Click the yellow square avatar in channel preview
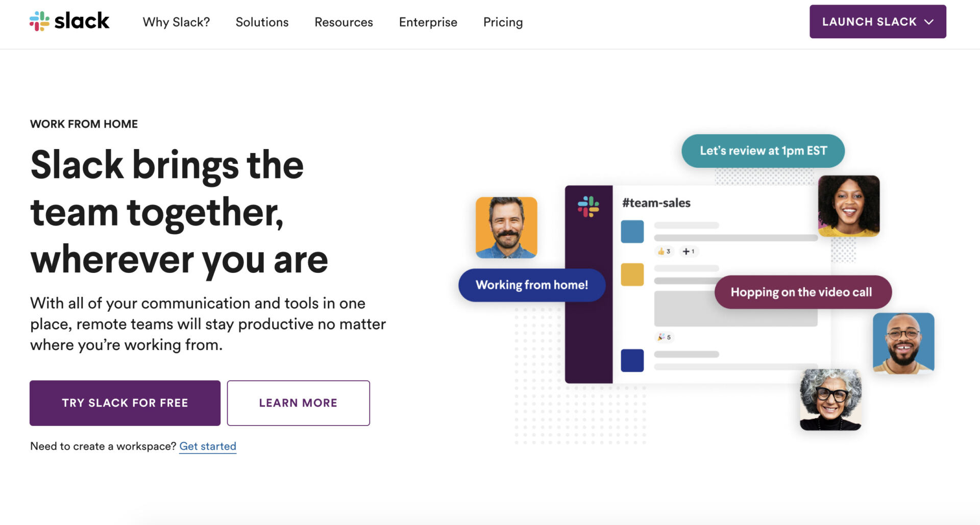Image resolution: width=980 pixels, height=525 pixels. point(632,274)
